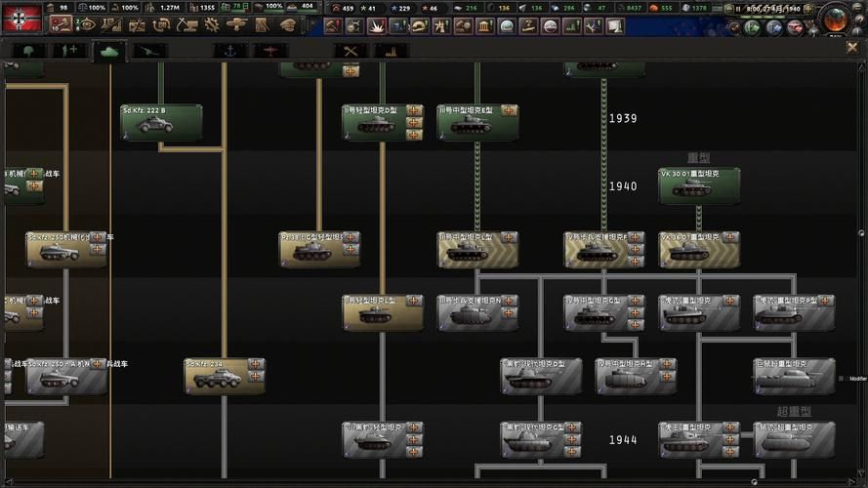Open green map mode round button

click(753, 27)
